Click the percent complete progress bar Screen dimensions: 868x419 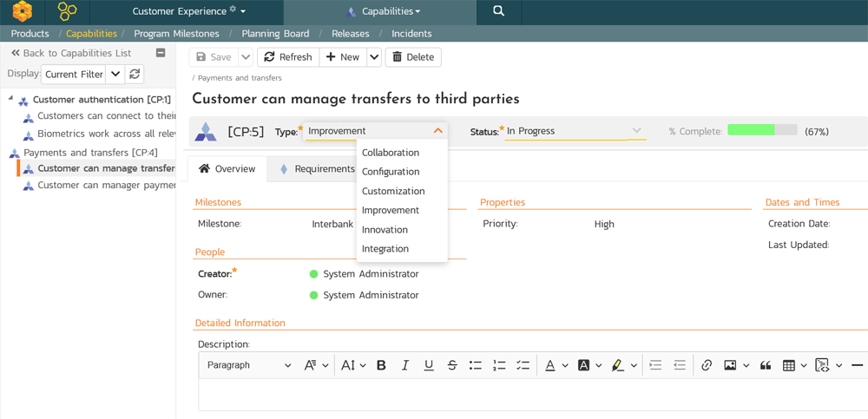[x=762, y=130]
